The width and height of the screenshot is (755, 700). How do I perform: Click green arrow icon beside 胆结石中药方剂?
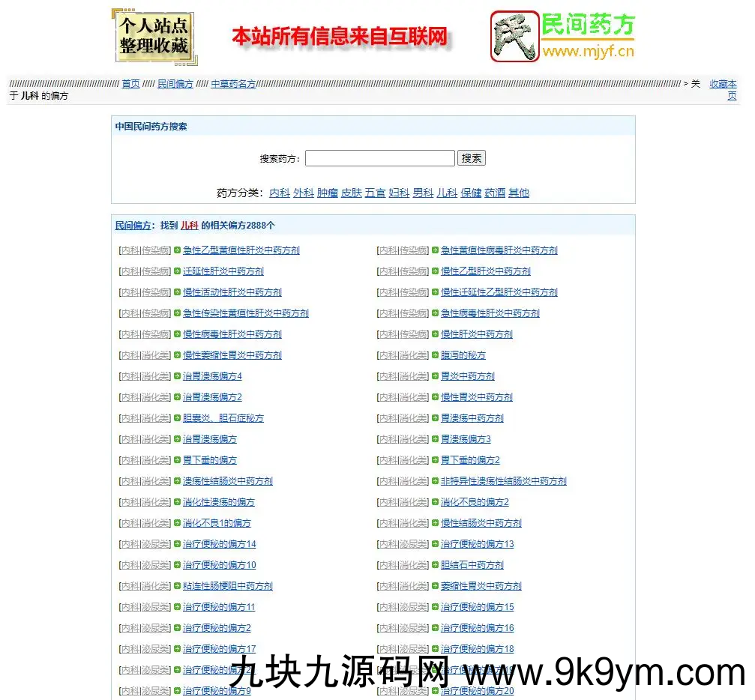[435, 565]
